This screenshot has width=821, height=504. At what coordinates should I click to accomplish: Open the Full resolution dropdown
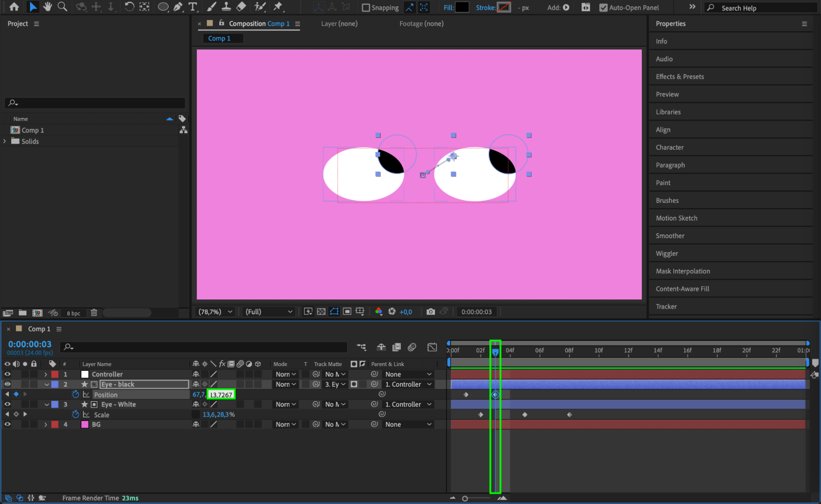269,312
